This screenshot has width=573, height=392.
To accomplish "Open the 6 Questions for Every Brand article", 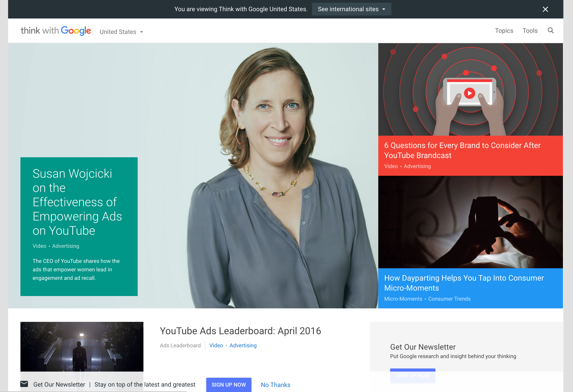I will 462,150.
